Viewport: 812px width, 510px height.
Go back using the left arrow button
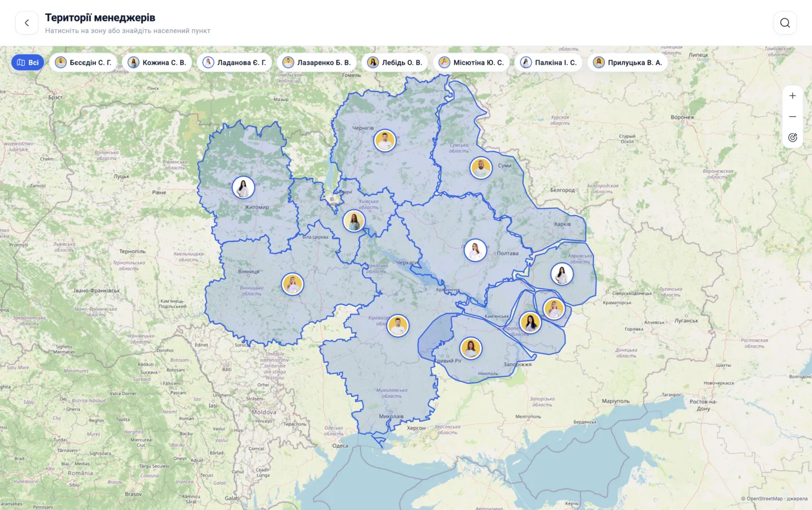point(27,23)
